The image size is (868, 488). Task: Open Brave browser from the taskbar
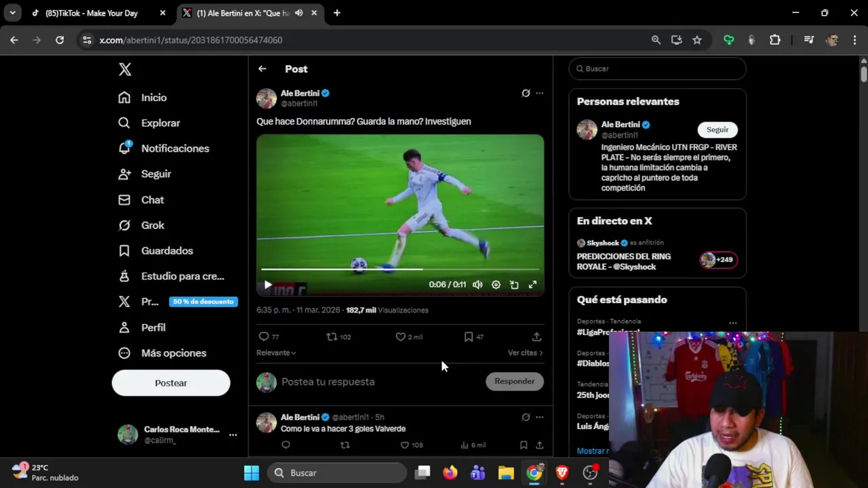(x=562, y=473)
